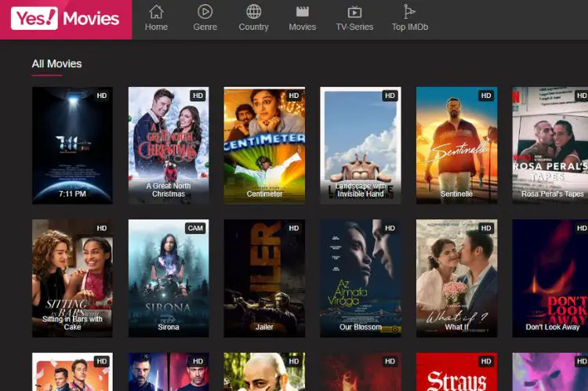Click the Don't Look Away title
588x391 pixels.
[x=553, y=327]
